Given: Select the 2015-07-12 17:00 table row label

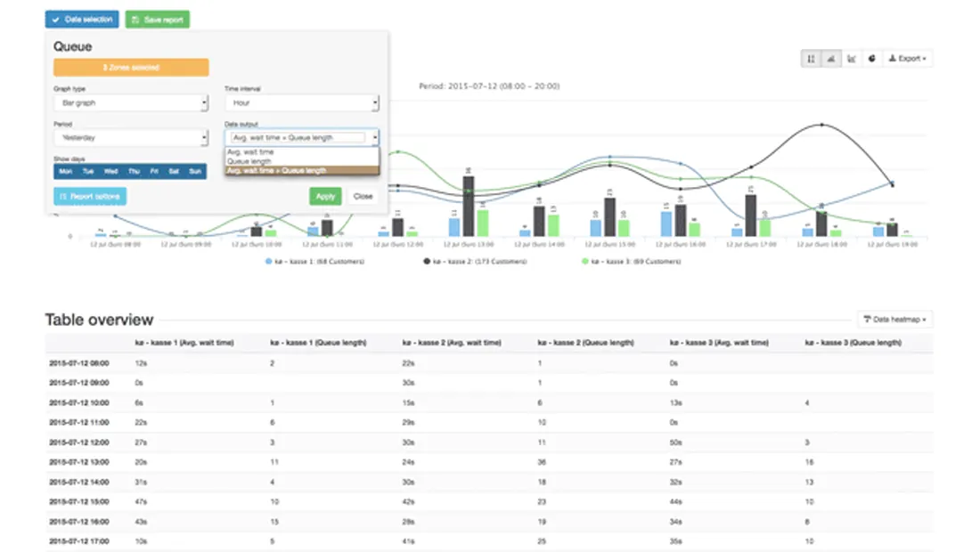Looking at the screenshot, I should [79, 542].
